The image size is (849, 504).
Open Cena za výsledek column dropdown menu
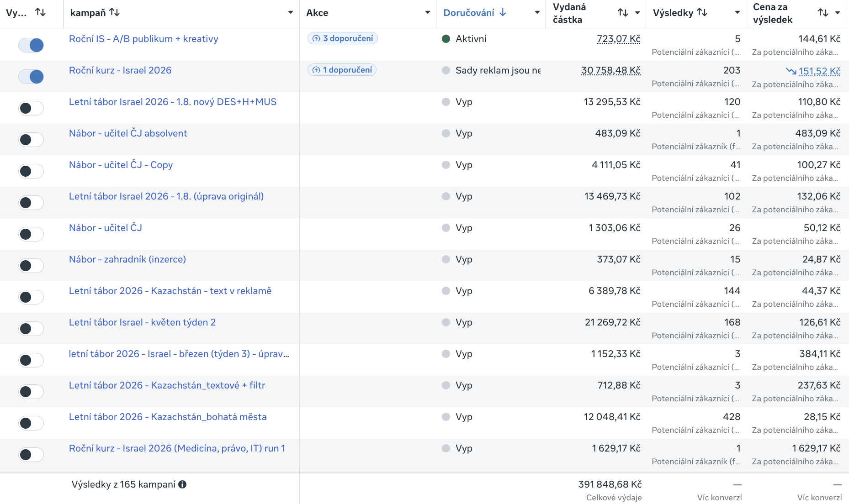[838, 13]
